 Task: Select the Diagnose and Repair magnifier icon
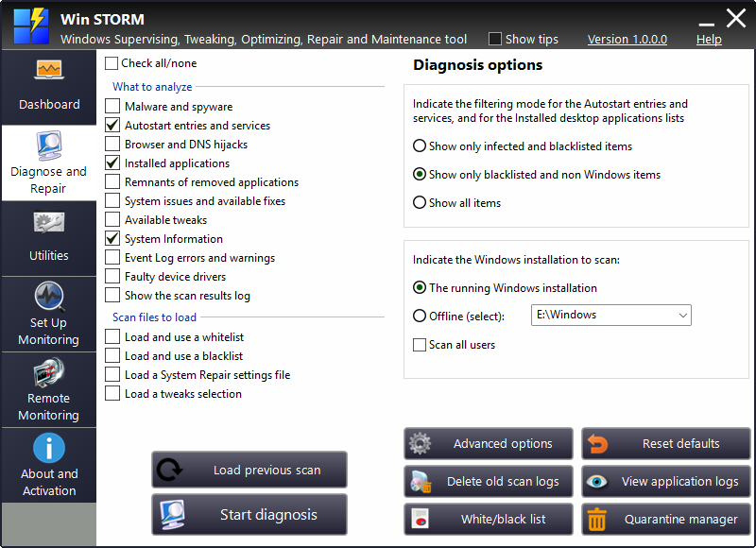click(49, 146)
